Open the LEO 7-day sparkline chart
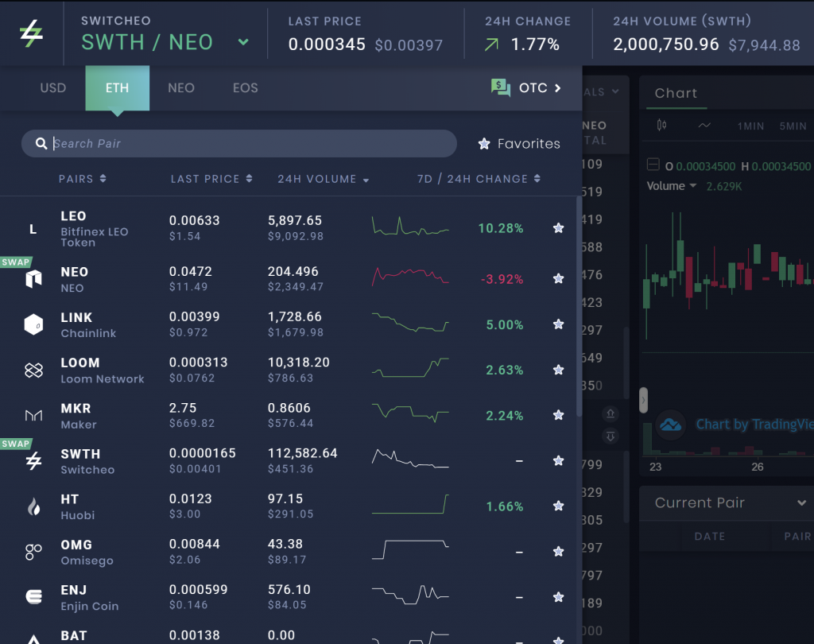Image resolution: width=814 pixels, height=644 pixels. coord(410,227)
